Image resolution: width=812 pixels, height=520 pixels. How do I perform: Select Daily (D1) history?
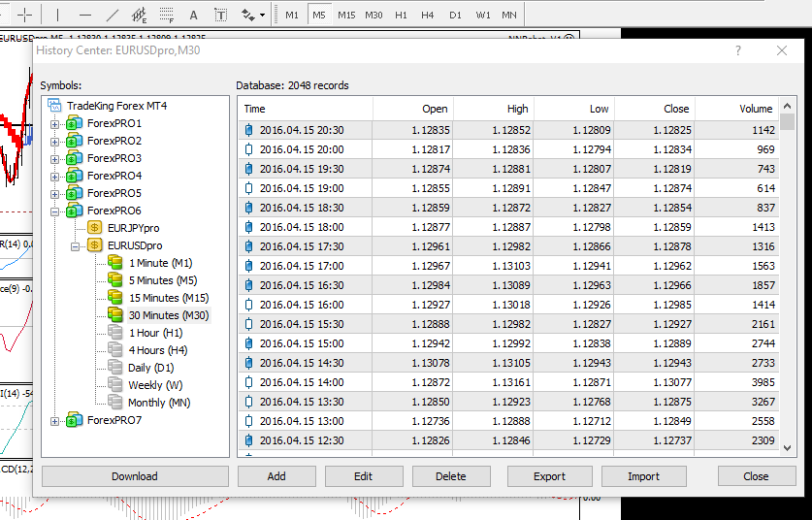point(150,368)
